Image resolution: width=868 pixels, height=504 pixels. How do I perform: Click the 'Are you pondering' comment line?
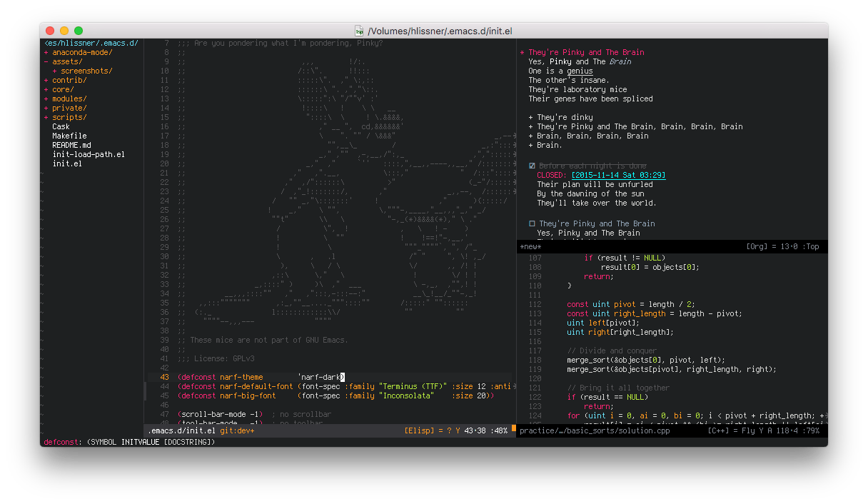281,43
